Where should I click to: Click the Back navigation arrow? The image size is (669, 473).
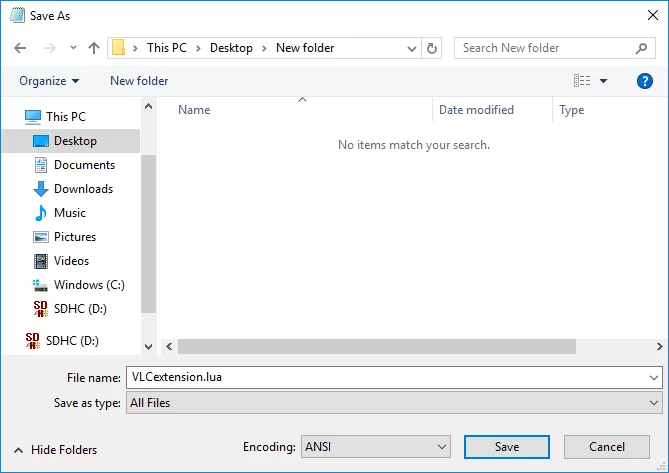tap(21, 48)
